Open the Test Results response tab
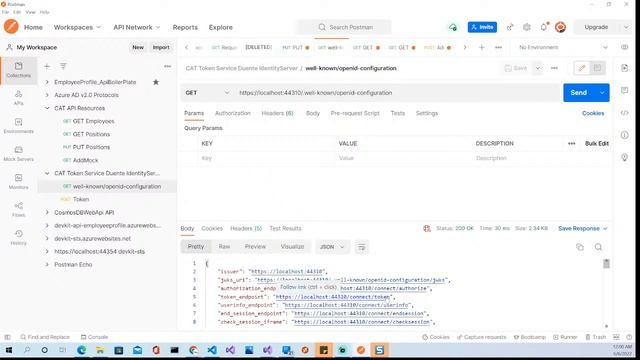 [285, 229]
